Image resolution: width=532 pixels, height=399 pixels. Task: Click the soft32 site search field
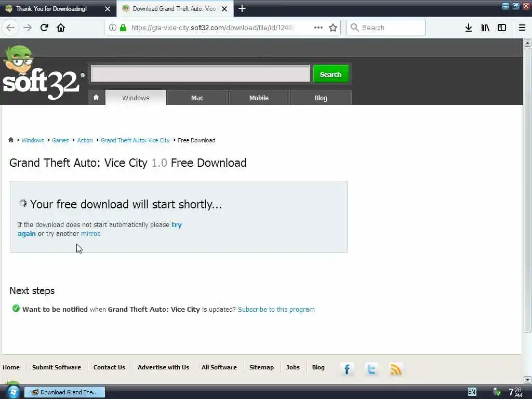point(200,73)
